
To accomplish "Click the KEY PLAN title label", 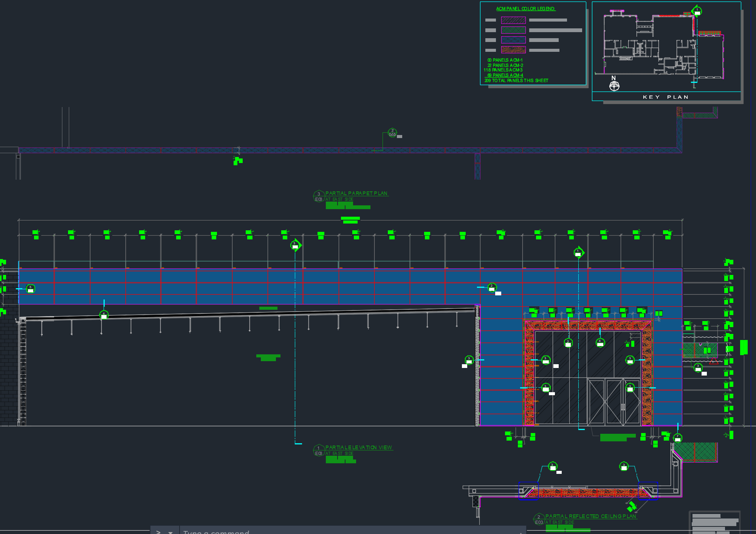I will point(666,97).
